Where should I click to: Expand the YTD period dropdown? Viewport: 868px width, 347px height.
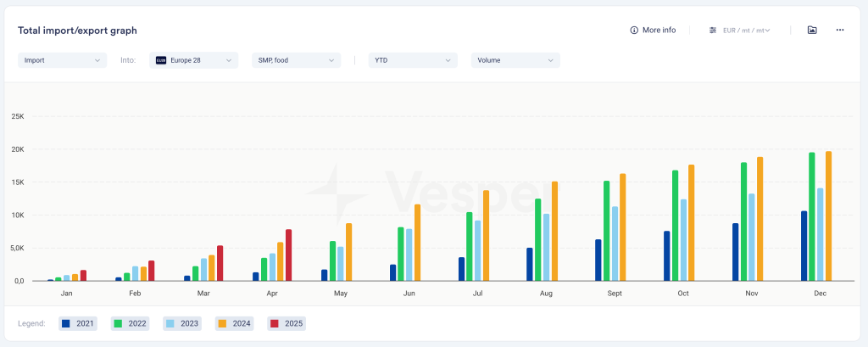coord(413,60)
